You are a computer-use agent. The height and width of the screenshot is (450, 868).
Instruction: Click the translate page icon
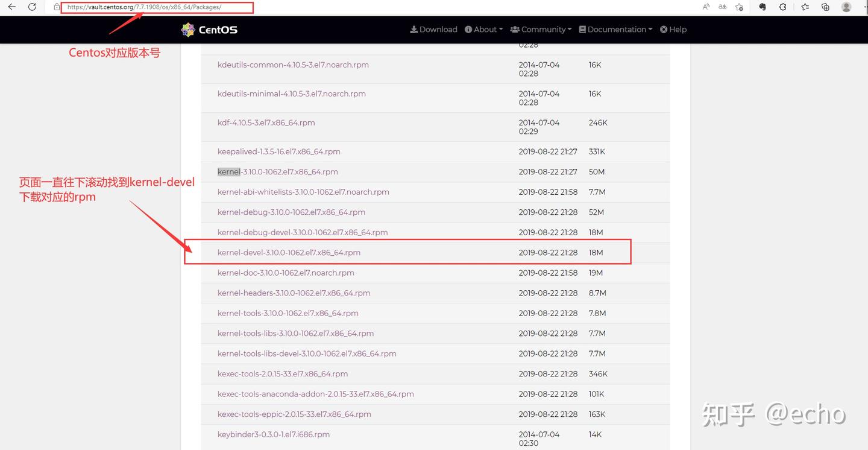722,7
